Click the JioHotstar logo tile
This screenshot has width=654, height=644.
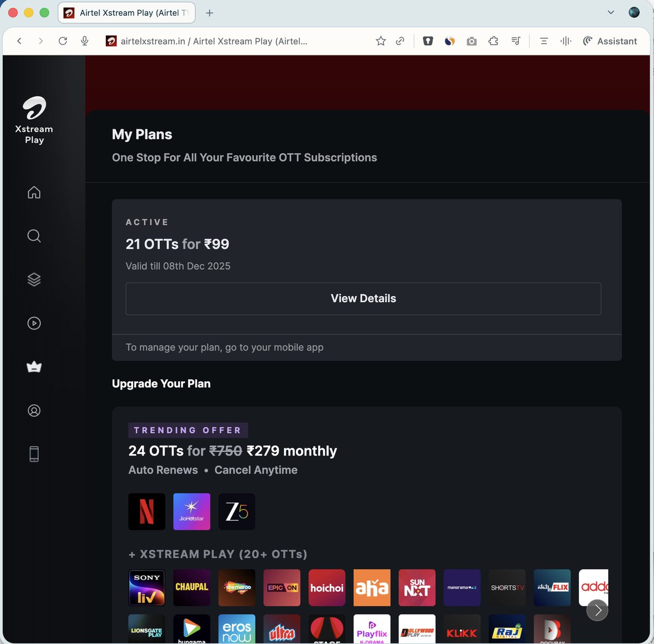[x=192, y=512]
